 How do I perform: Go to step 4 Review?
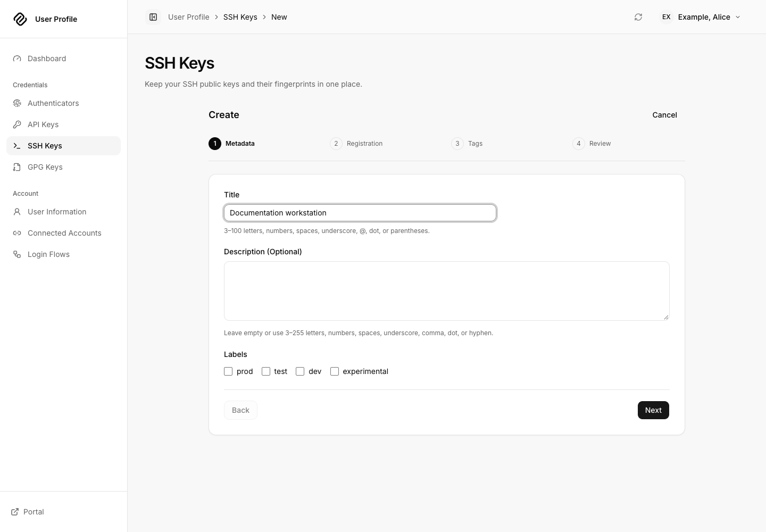pyautogui.click(x=592, y=144)
